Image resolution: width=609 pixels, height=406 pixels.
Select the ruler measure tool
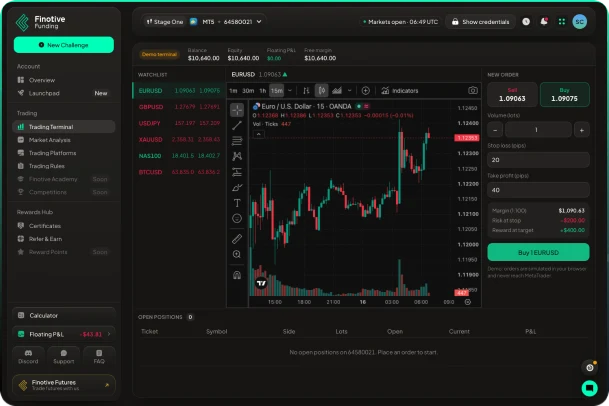point(237,239)
